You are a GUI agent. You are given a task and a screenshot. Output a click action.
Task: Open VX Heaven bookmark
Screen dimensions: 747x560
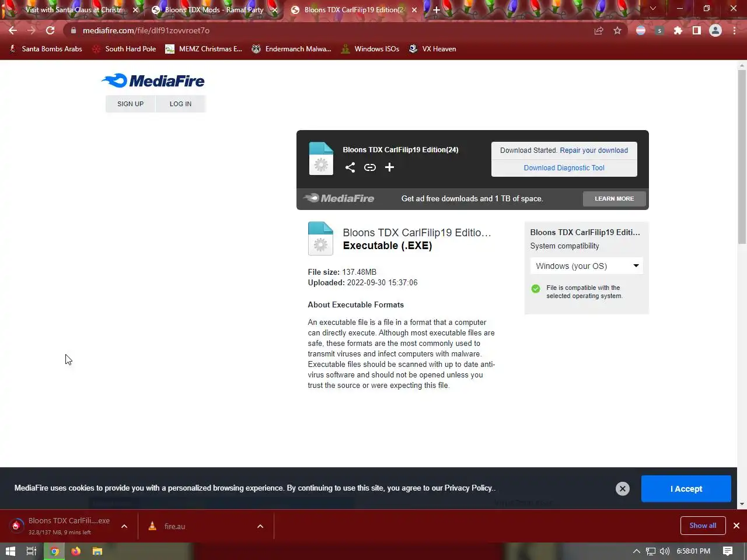pyautogui.click(x=432, y=49)
